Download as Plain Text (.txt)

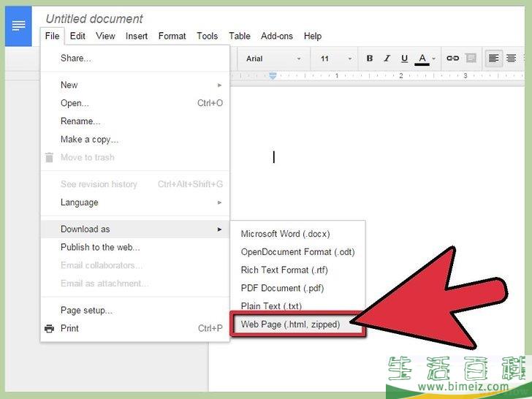click(x=298, y=306)
